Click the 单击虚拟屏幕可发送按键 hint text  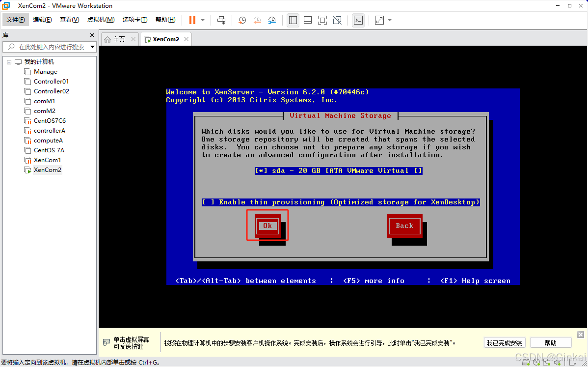click(x=131, y=342)
